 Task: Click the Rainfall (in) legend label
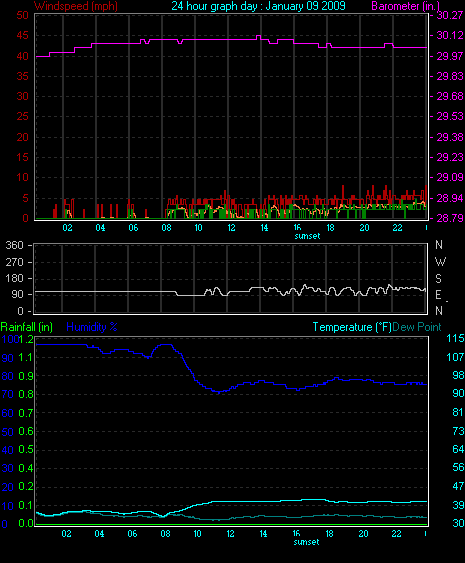[x=27, y=327]
